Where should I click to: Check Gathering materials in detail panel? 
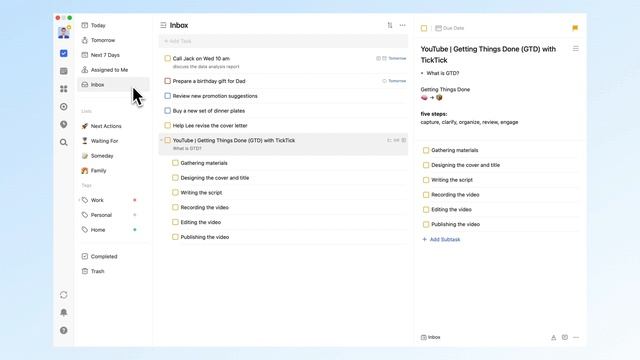(426, 150)
